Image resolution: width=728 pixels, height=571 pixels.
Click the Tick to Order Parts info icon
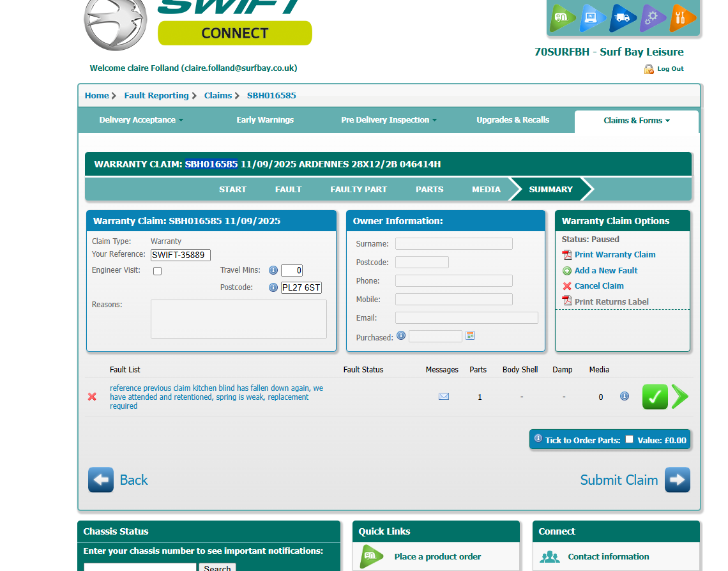pos(538,438)
